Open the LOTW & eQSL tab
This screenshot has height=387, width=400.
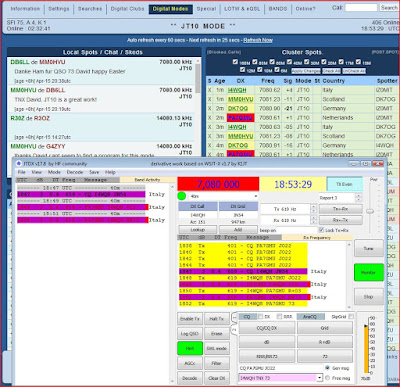(x=242, y=9)
